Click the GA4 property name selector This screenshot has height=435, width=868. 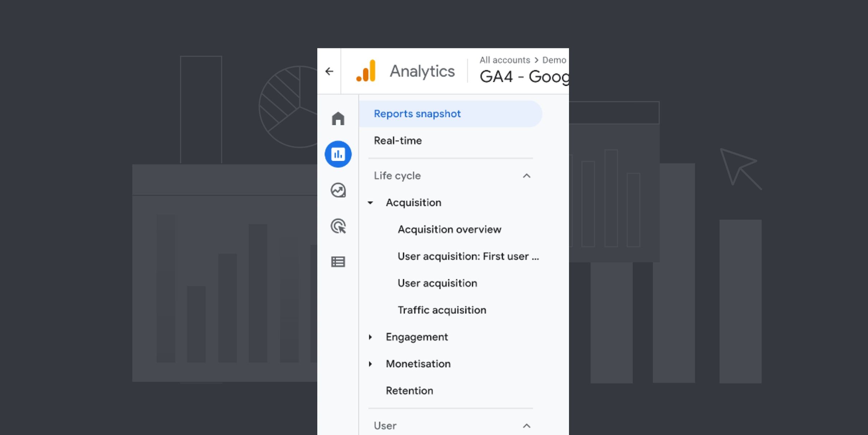524,76
